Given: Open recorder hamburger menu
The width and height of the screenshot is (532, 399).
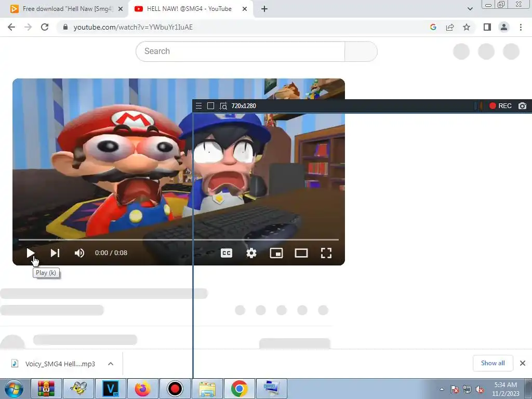Looking at the screenshot, I should 199,106.
